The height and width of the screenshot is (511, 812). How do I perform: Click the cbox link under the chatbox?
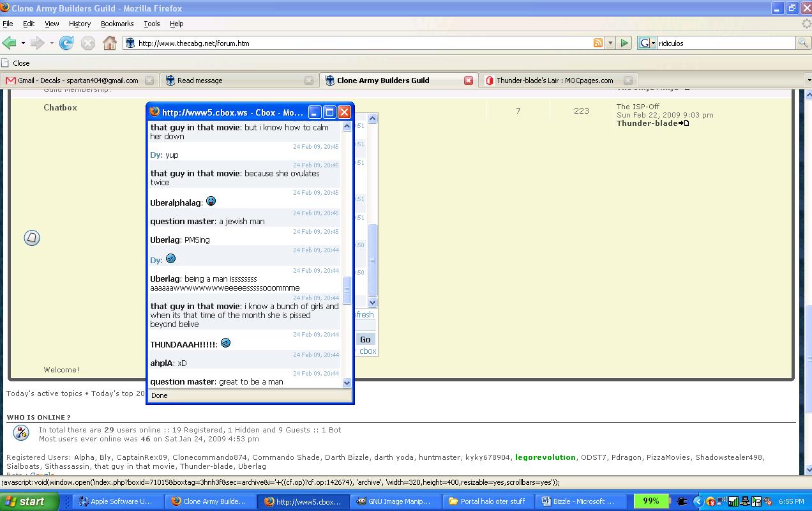[x=368, y=351]
